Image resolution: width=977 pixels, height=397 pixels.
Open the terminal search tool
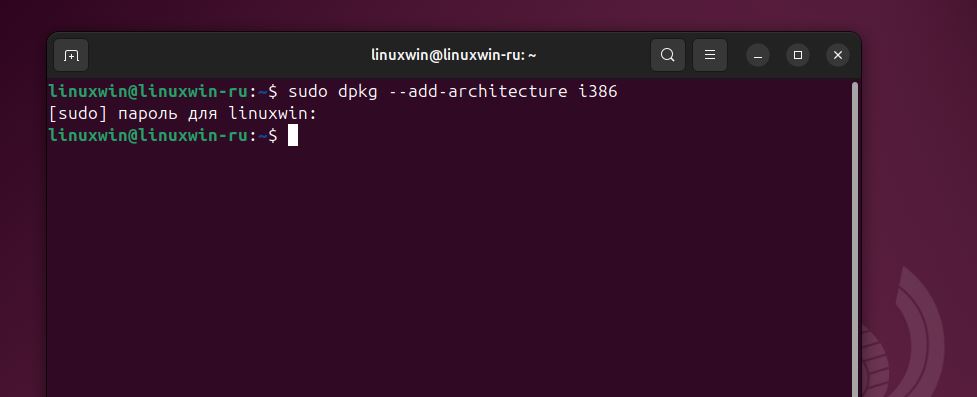coord(667,55)
